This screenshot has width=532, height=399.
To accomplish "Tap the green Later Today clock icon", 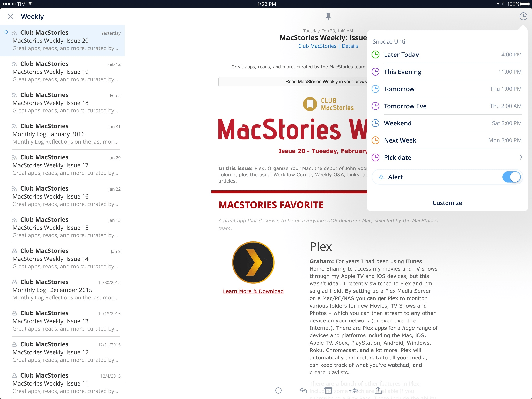I will [x=375, y=55].
